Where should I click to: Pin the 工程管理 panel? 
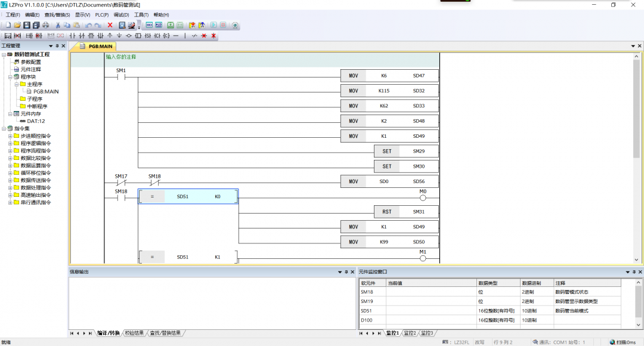pyautogui.click(x=57, y=46)
